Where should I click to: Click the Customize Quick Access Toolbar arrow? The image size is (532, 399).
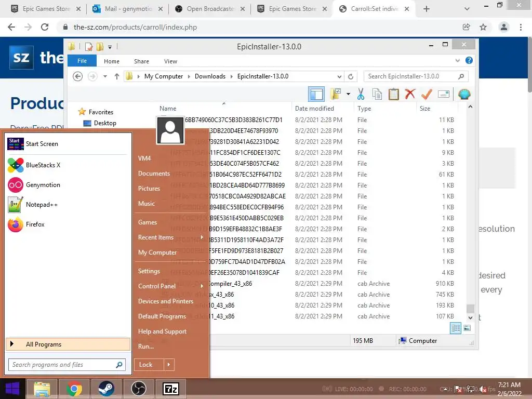[110, 47]
